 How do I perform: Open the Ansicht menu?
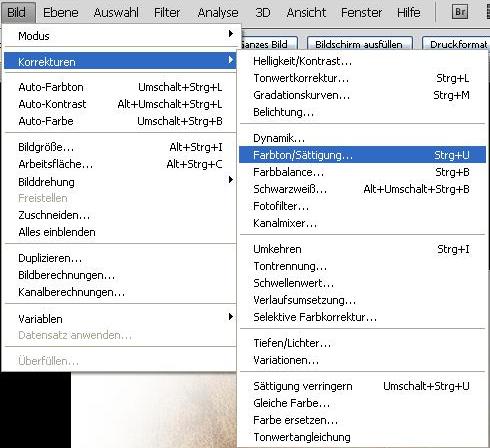pos(306,13)
